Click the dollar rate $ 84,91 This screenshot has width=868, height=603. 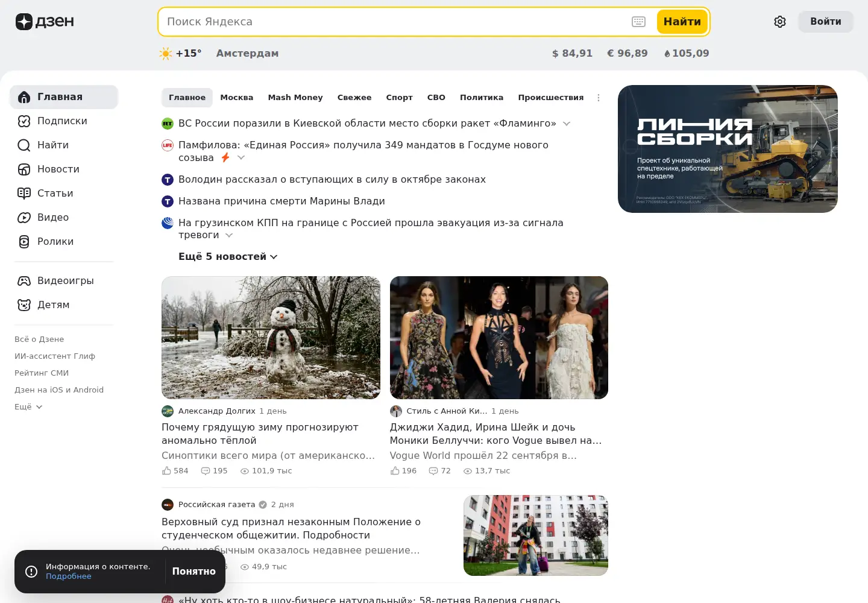tap(572, 54)
